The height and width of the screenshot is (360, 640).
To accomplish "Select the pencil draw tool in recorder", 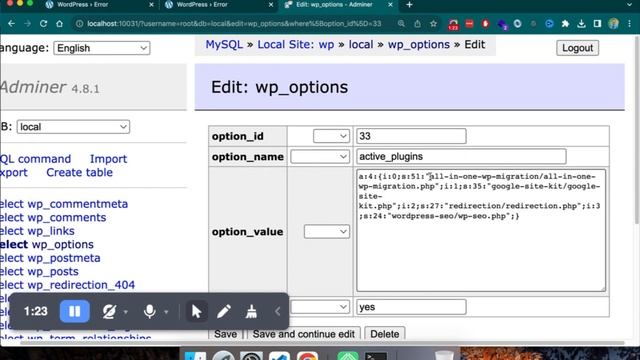I will pos(223,312).
